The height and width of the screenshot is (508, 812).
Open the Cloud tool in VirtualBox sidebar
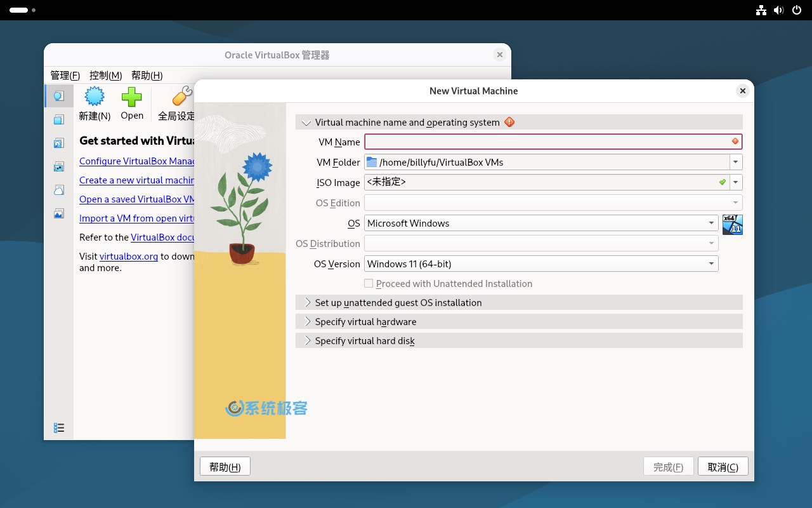point(59,190)
